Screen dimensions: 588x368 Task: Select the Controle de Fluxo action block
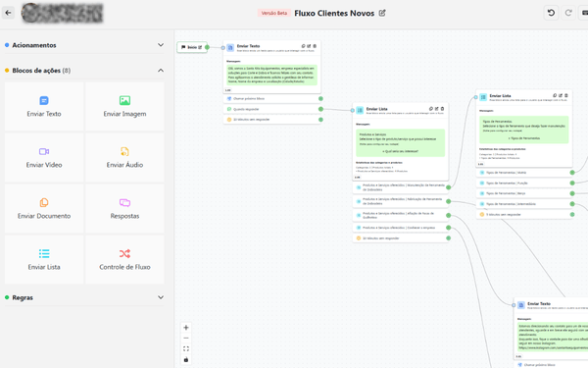(x=124, y=259)
